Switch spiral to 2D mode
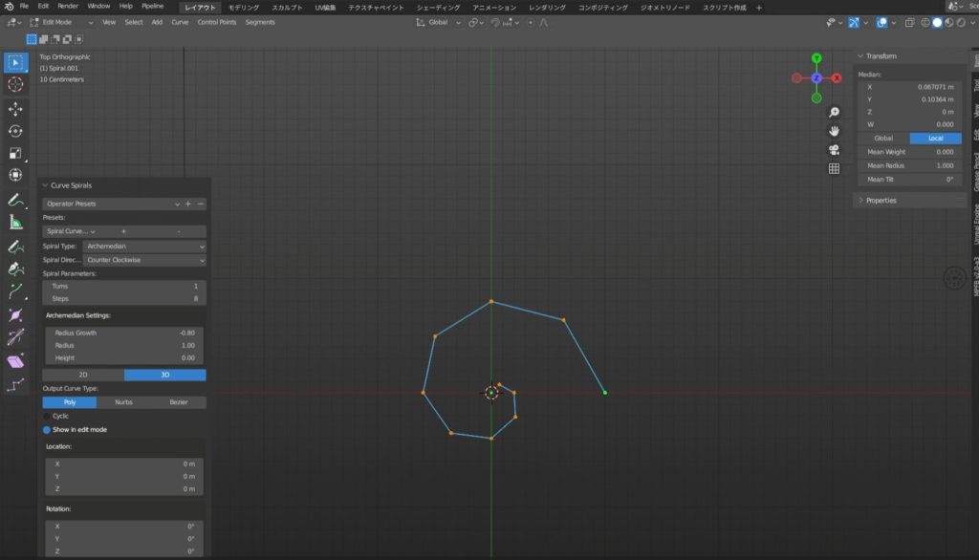Screen dimensions: 979x560 point(83,375)
